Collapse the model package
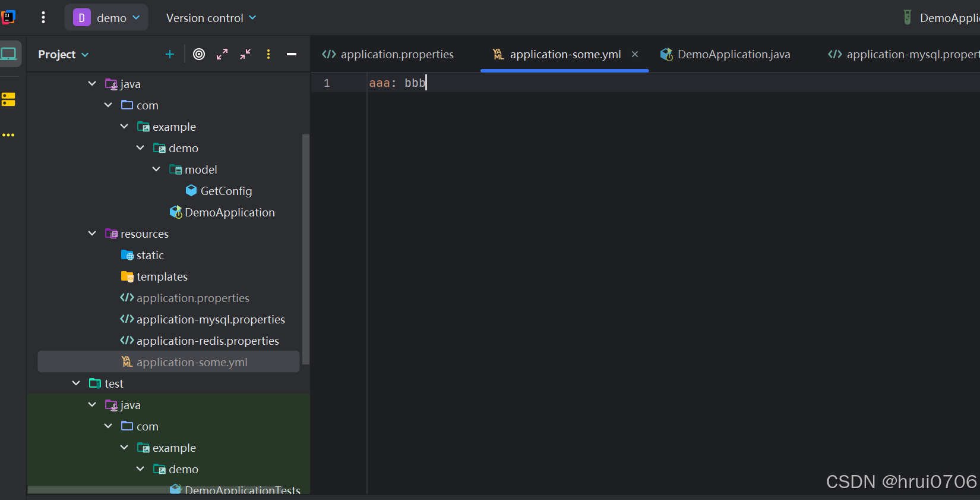 tap(156, 169)
